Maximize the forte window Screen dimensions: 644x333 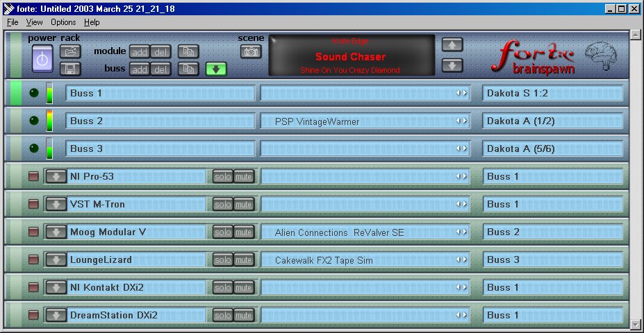pyautogui.click(x=622, y=8)
